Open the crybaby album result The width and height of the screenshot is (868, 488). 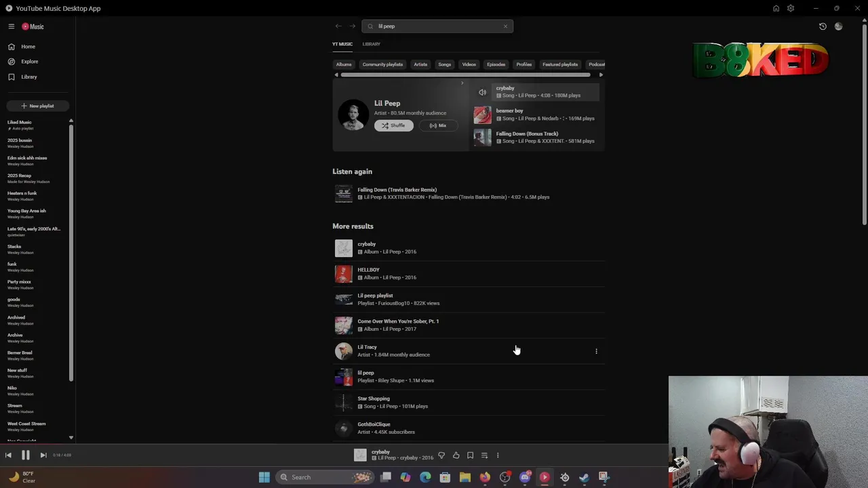pyautogui.click(x=468, y=248)
